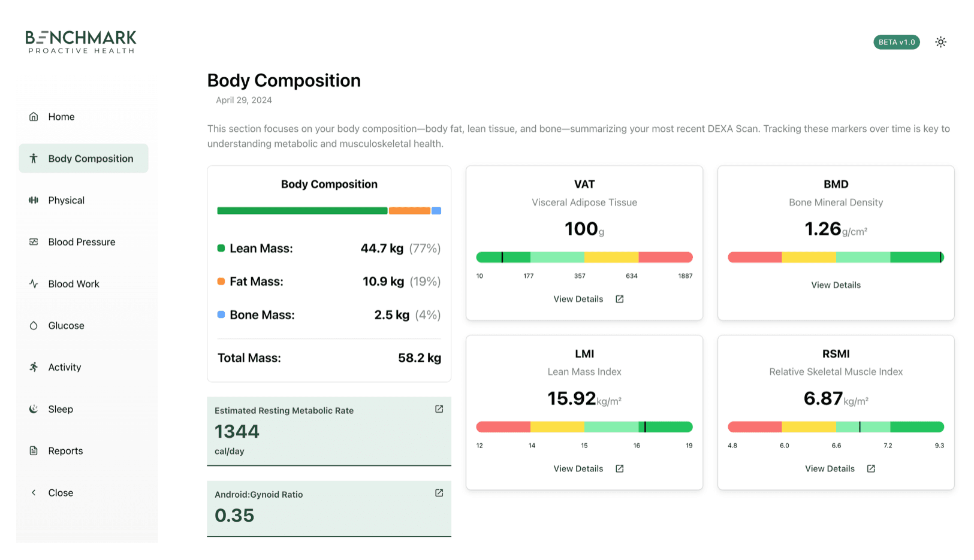
Task: Click the Close sidebar label
Action: pos(61,493)
